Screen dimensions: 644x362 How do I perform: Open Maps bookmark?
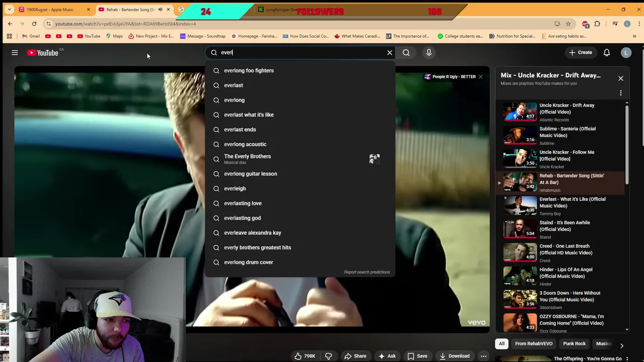point(114,36)
